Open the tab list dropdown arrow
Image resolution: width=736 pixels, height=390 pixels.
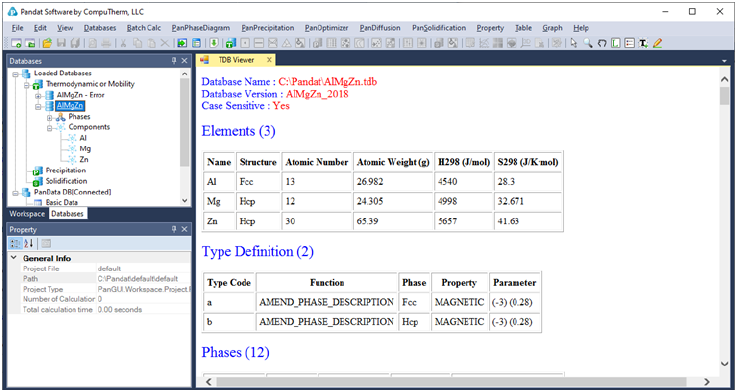coord(725,61)
